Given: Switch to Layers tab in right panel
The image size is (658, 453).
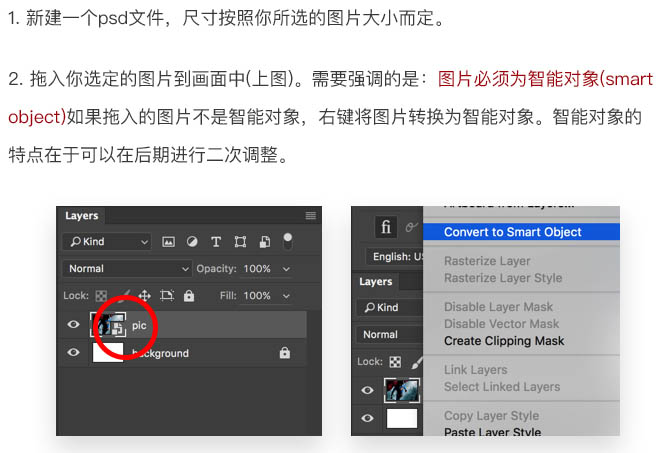Looking at the screenshot, I should [x=376, y=282].
